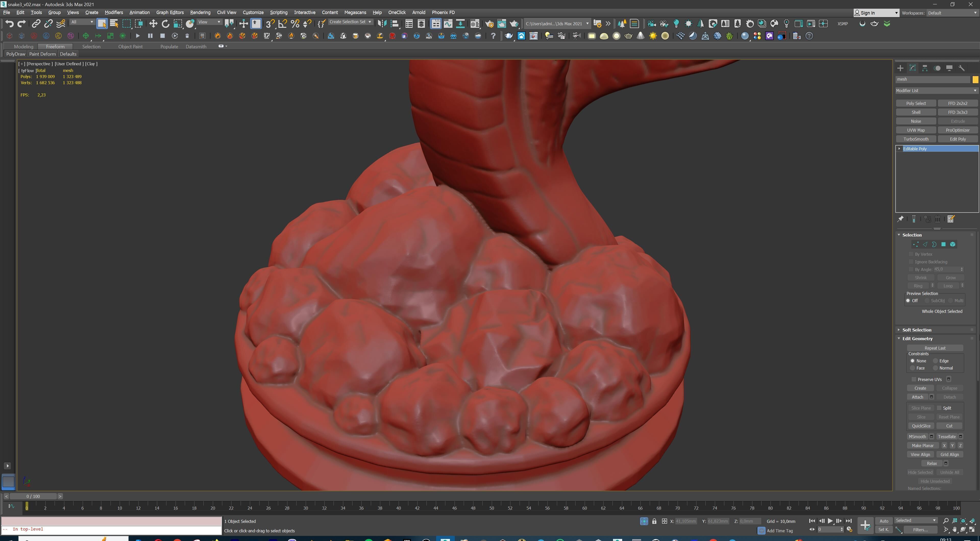Choose the Select and Move tool
The height and width of the screenshot is (541, 980).
click(x=153, y=23)
